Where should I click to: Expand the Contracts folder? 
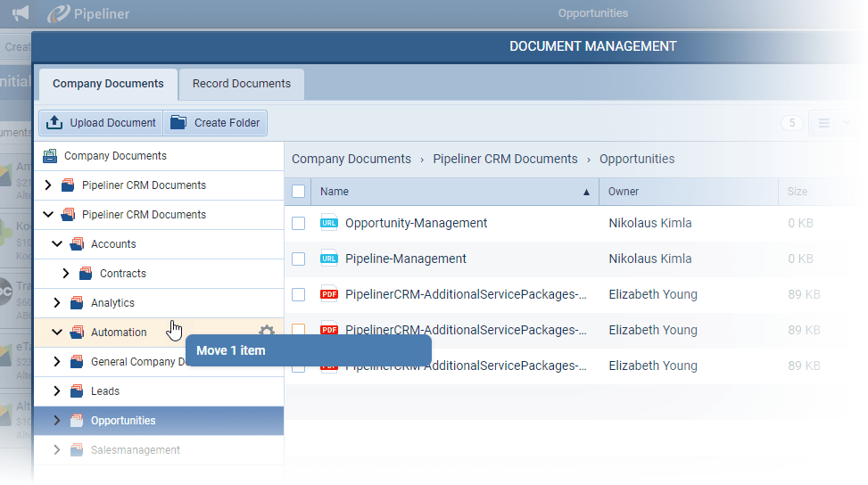point(66,274)
